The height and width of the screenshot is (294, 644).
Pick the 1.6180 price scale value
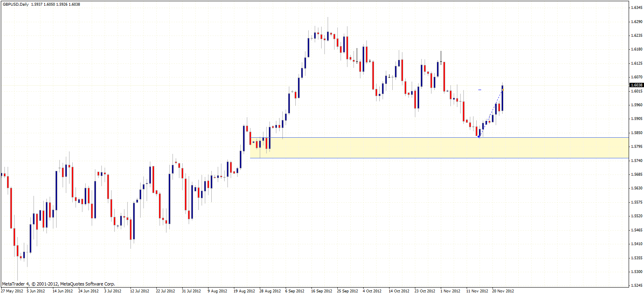click(637, 49)
